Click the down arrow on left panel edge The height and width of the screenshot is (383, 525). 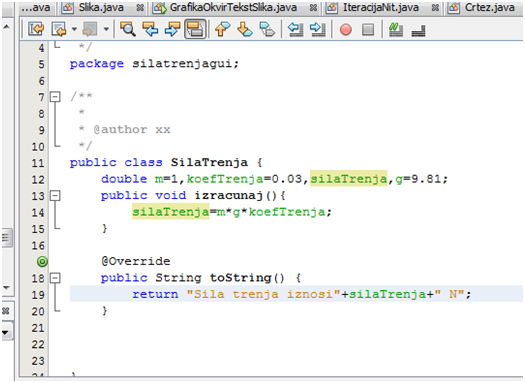pos(6,288)
